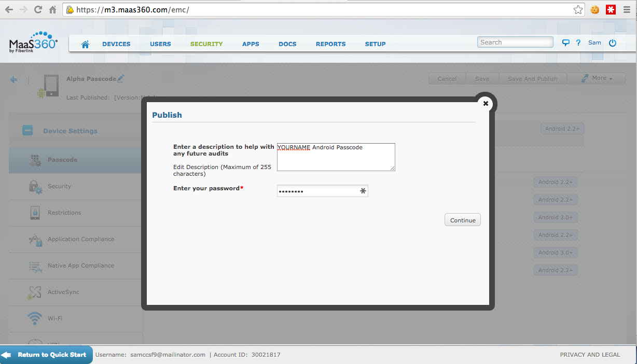Click the Passcode keypad icon

click(x=35, y=160)
